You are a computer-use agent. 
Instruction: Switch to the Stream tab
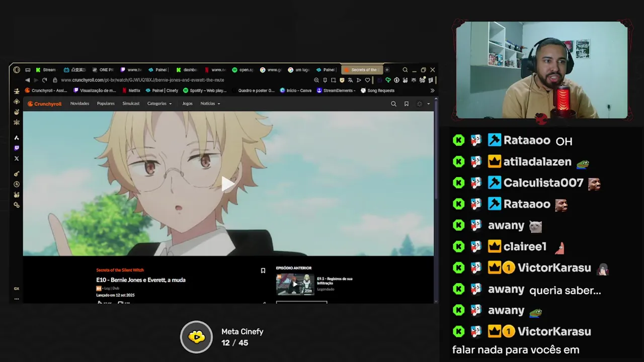click(46, 70)
